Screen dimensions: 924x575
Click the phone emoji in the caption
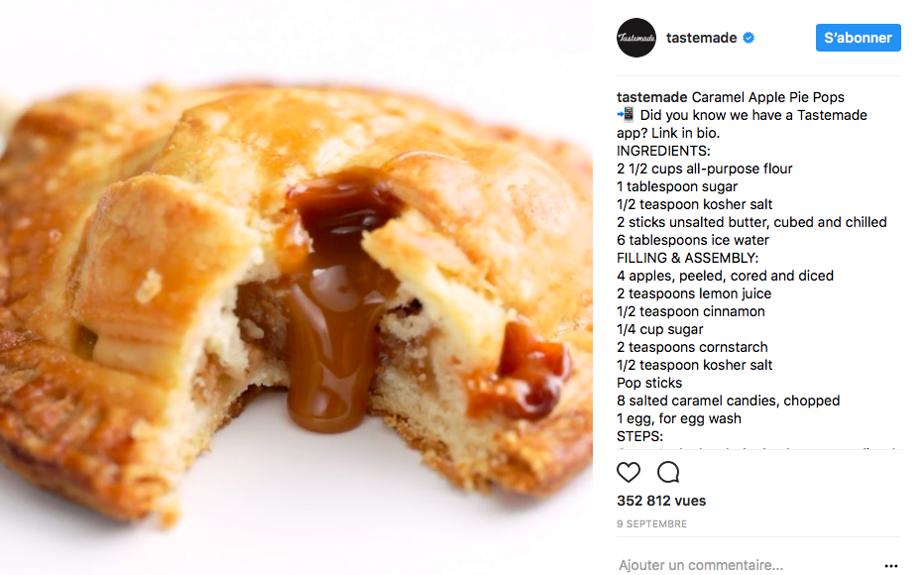pos(626,114)
